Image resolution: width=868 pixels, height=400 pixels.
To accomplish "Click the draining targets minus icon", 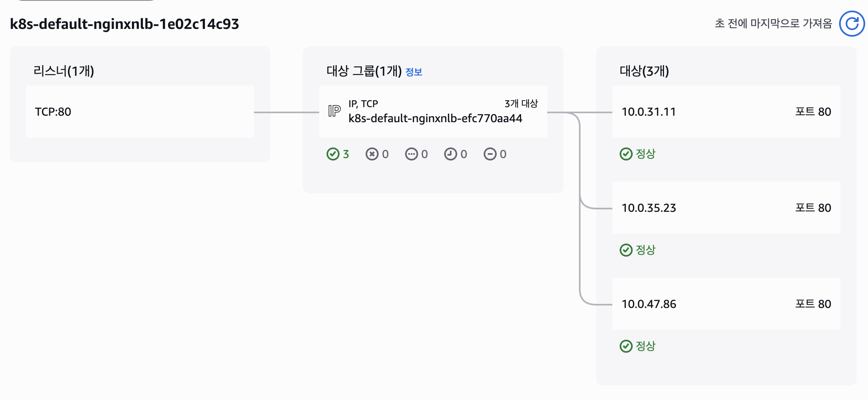I will coord(490,154).
